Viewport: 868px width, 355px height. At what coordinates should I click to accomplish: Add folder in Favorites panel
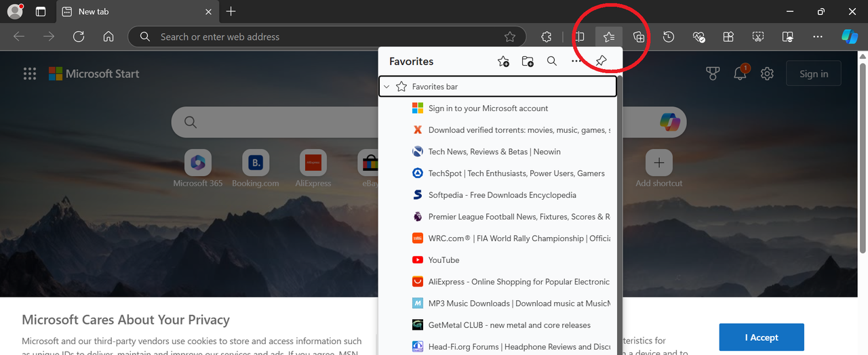(528, 62)
